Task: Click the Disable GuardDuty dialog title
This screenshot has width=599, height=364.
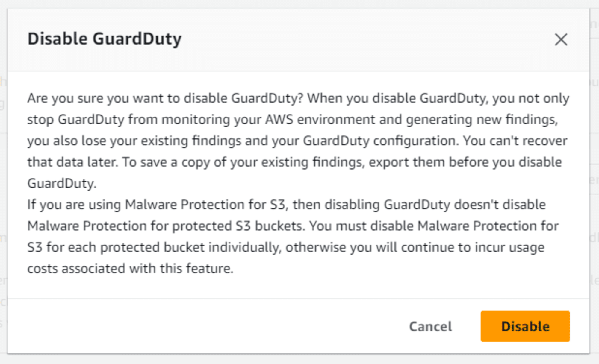Action: coord(104,38)
